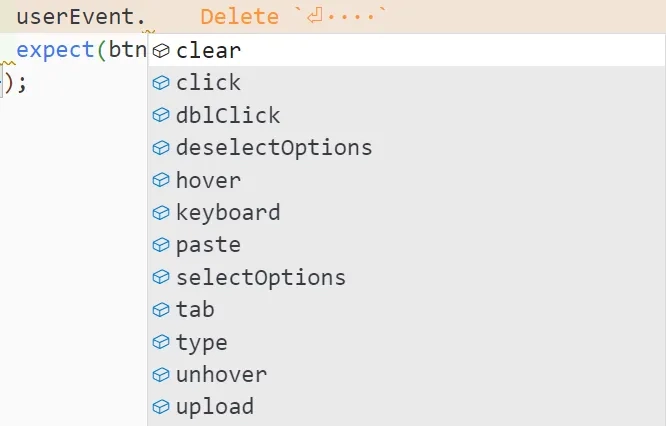Click the cube icon beside clear
666x426 pixels.
[161, 51]
